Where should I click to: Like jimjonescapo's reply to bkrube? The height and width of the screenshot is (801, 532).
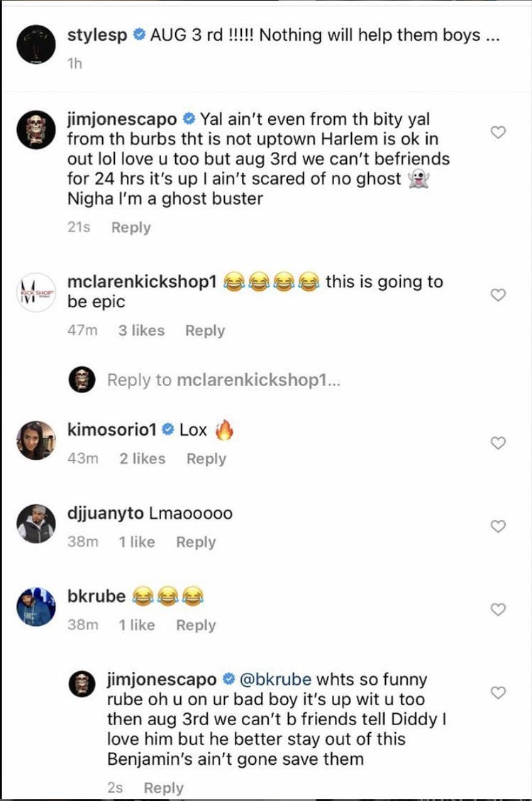[x=499, y=692]
